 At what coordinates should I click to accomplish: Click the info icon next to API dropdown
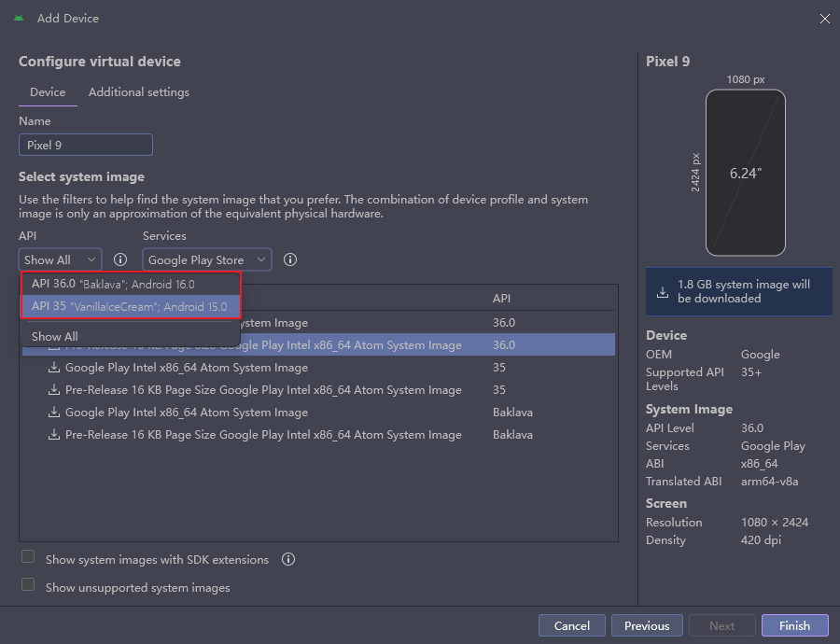click(x=120, y=259)
